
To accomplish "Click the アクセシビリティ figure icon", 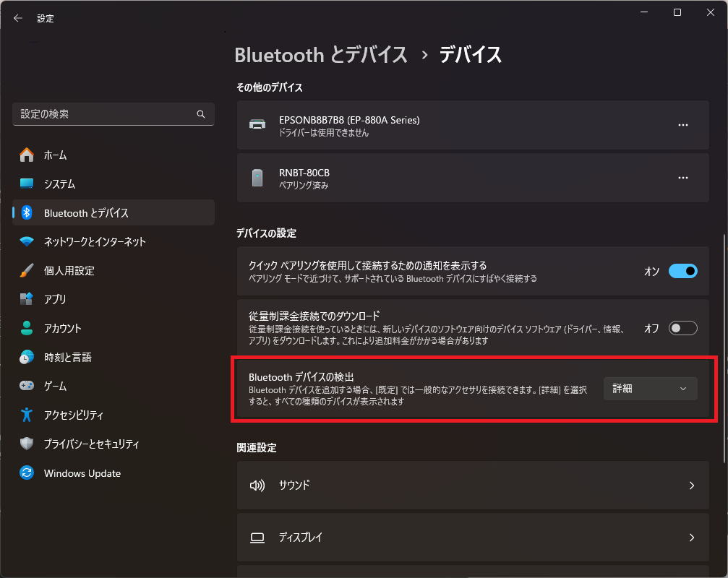I will pyautogui.click(x=27, y=415).
